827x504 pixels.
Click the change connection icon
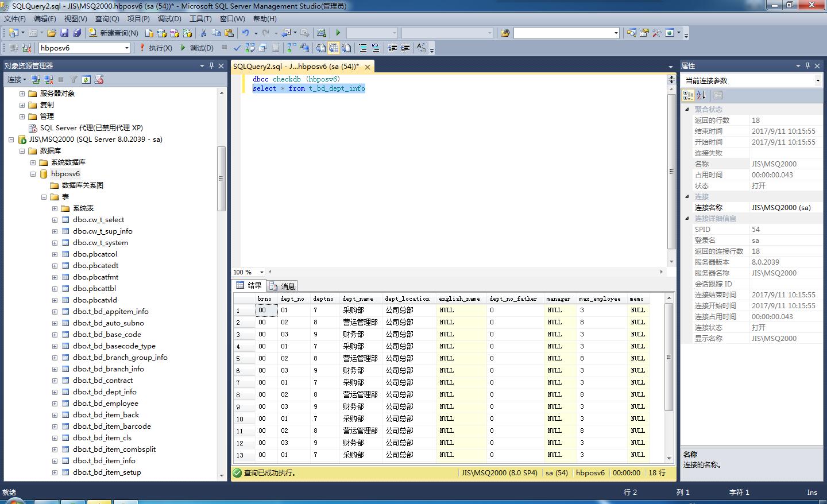pyautogui.click(x=26, y=48)
